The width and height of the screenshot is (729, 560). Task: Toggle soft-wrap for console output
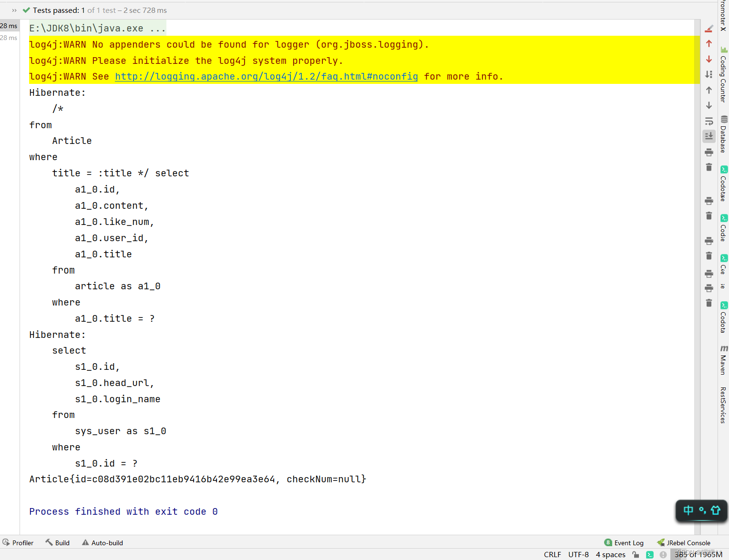click(709, 121)
